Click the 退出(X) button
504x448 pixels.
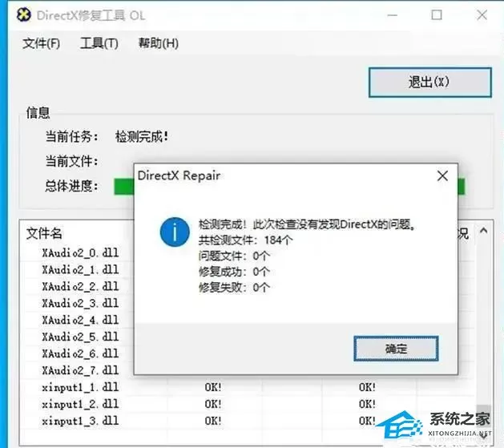coord(429,82)
